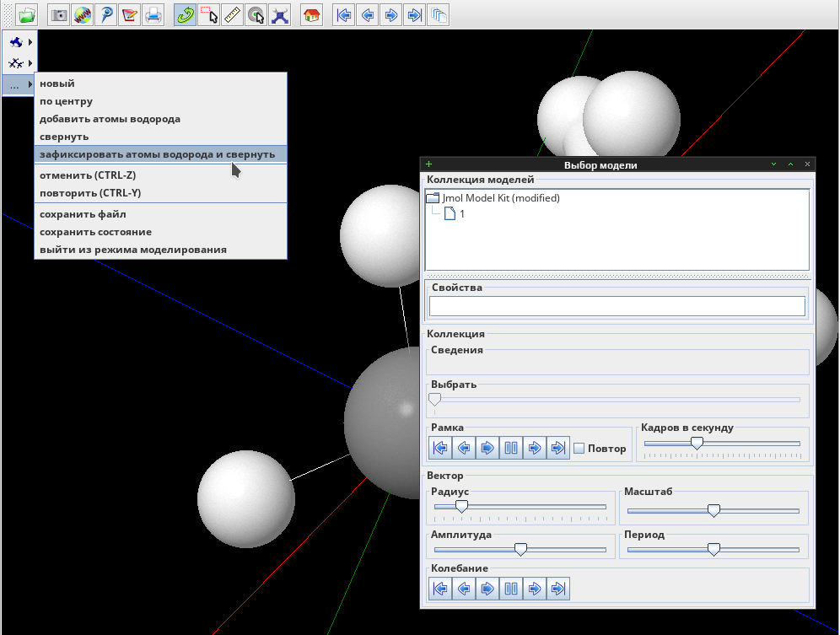Choose "выйти из режима моделирования"
Screen dimensions: 840x635
point(161,250)
